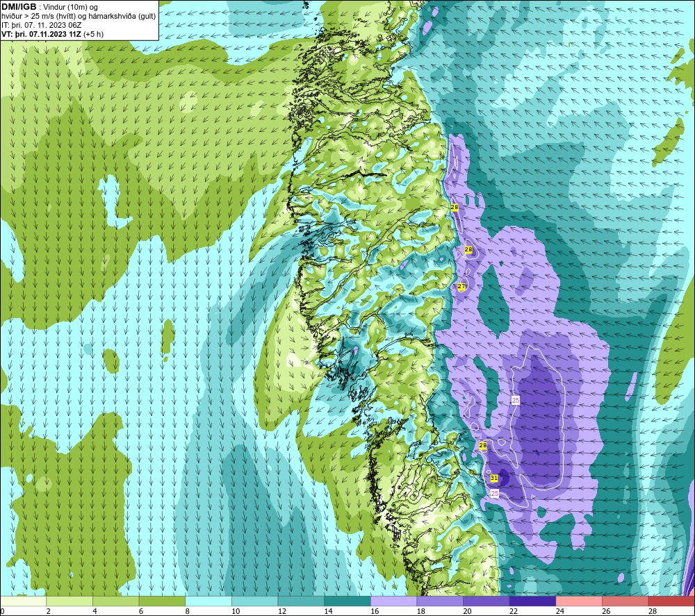Pick the 20–22 m/s violet legend swatch
695x616 pixels.
486,601
